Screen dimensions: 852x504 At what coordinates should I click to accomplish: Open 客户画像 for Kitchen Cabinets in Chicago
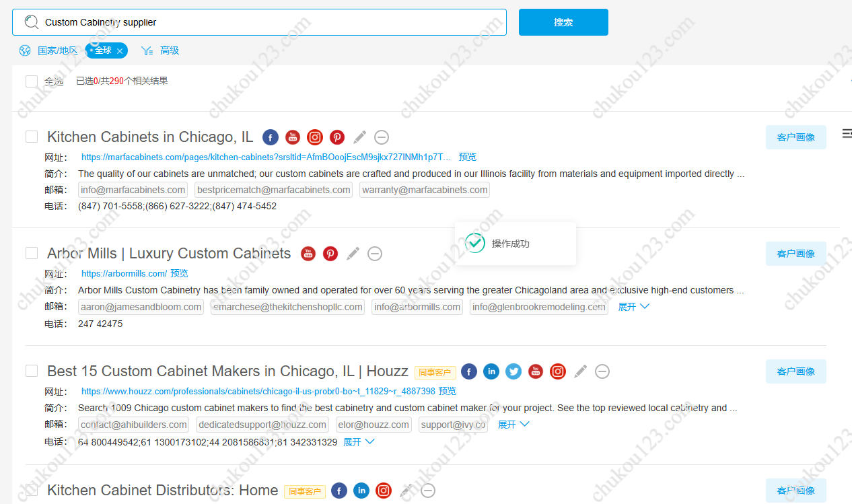[796, 137]
